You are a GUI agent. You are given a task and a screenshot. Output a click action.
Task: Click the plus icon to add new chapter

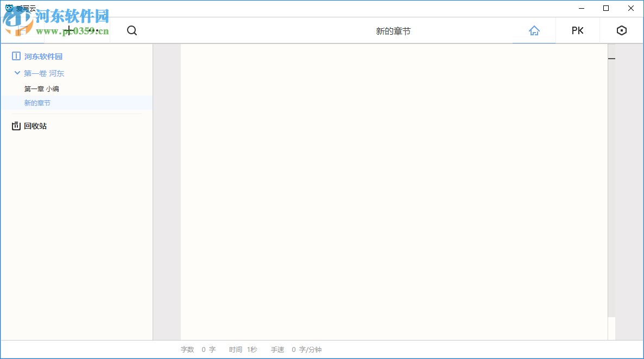click(x=69, y=30)
